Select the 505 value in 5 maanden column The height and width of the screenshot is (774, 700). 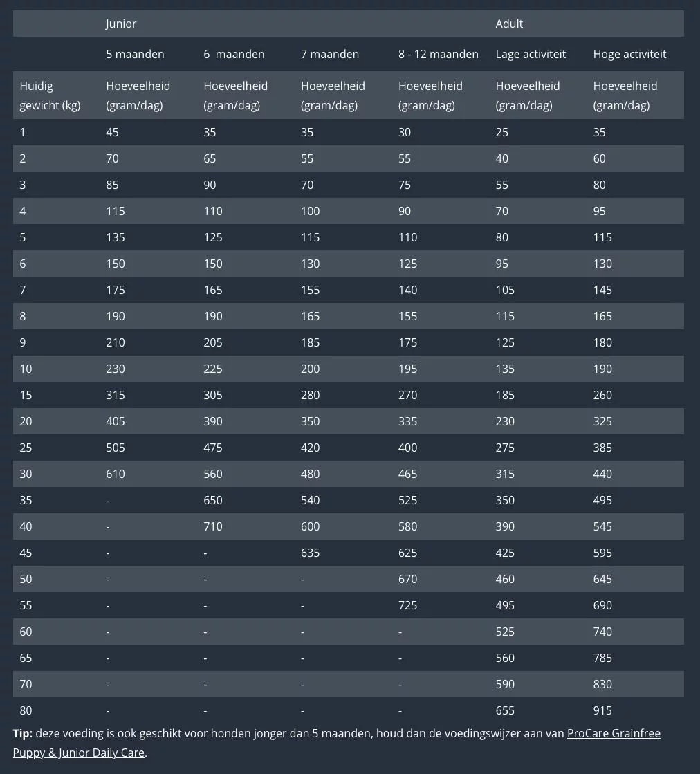[x=116, y=448]
